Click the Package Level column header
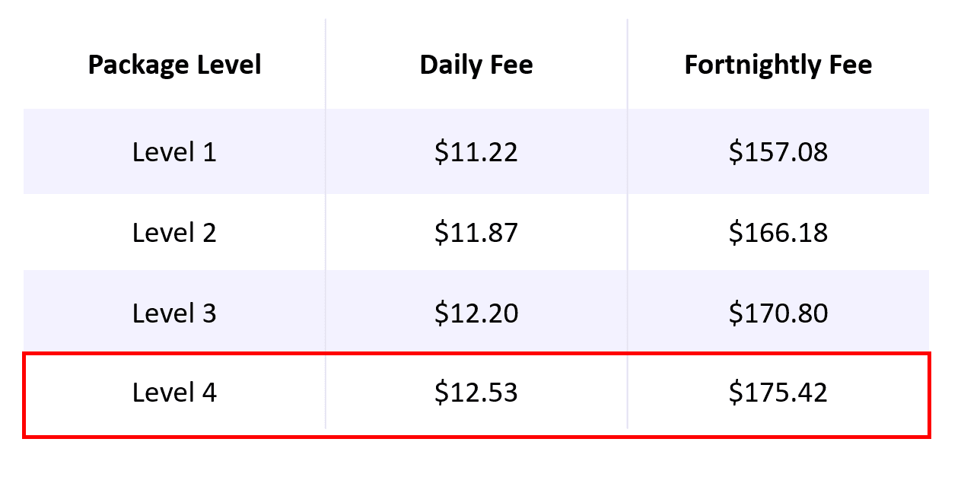The width and height of the screenshot is (980, 477). pyautogui.click(x=174, y=65)
